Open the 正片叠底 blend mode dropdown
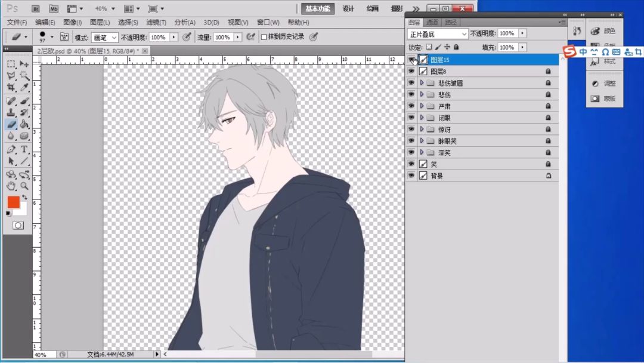 point(438,34)
